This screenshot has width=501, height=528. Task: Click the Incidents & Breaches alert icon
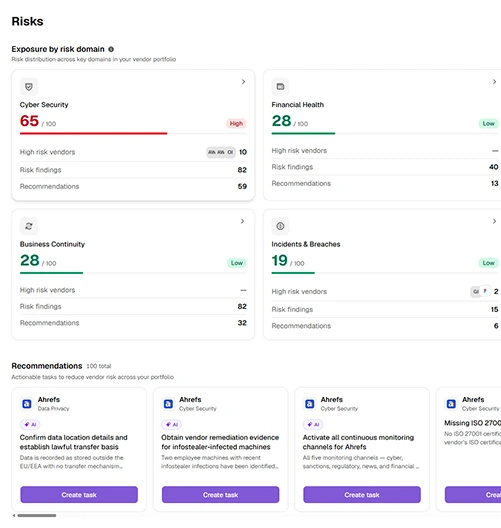280,226
